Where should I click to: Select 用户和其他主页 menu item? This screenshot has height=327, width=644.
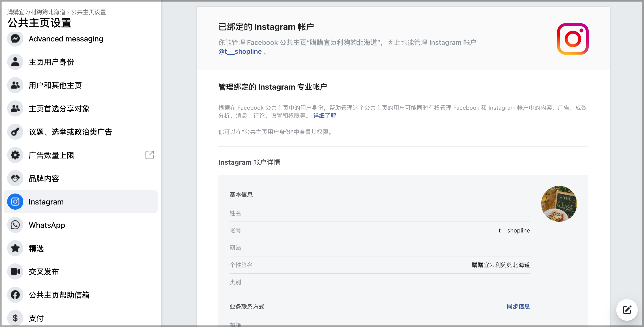(x=81, y=85)
